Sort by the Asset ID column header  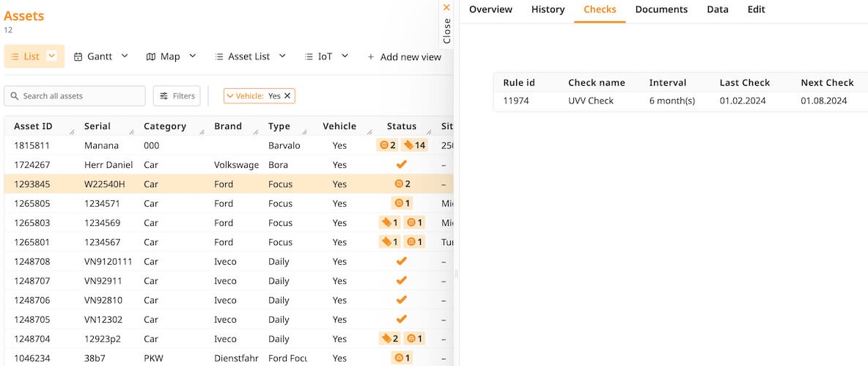point(33,126)
